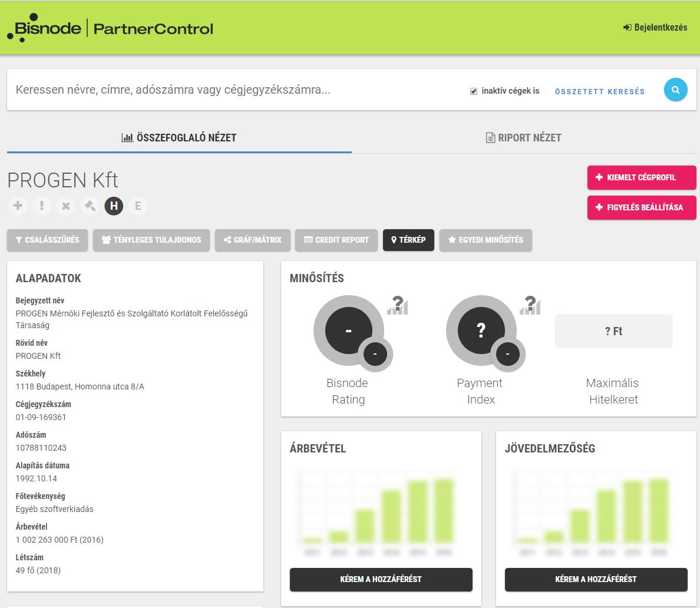Toggle the 'inaktív cégek is' checkbox
Image resolution: width=700 pixels, height=608 pixels.
tap(474, 91)
